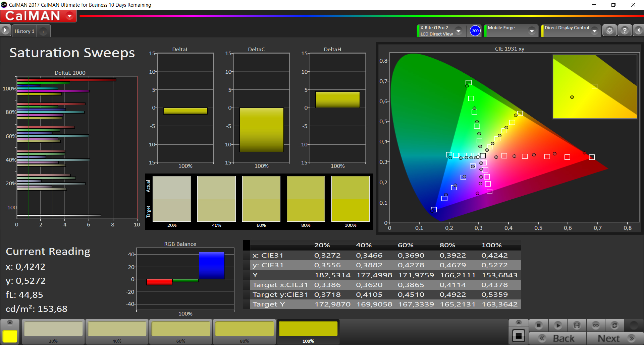Screen dimensions: 644x345
Task: Open the CalMAN main menu dropdown
Action: pos(70,16)
